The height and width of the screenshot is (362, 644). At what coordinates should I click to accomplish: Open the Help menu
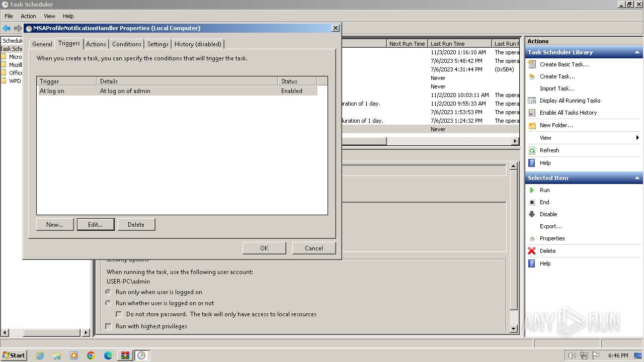pyautogui.click(x=68, y=16)
